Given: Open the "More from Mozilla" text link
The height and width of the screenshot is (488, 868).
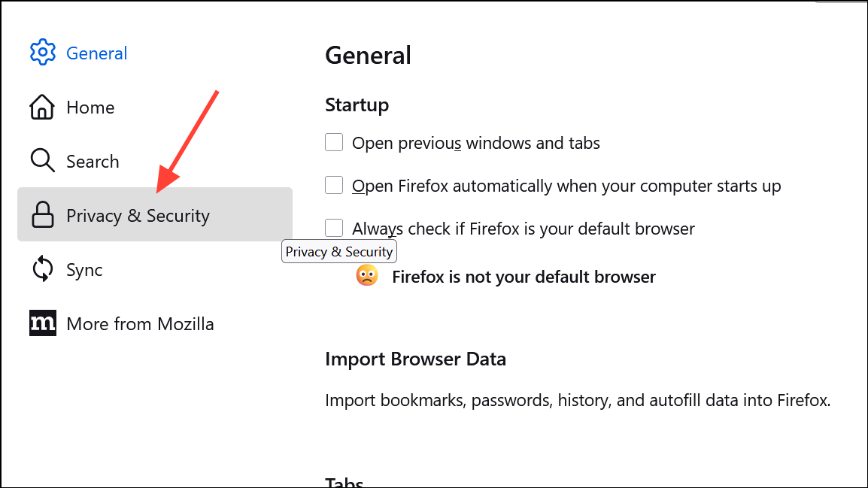Looking at the screenshot, I should click(x=140, y=324).
